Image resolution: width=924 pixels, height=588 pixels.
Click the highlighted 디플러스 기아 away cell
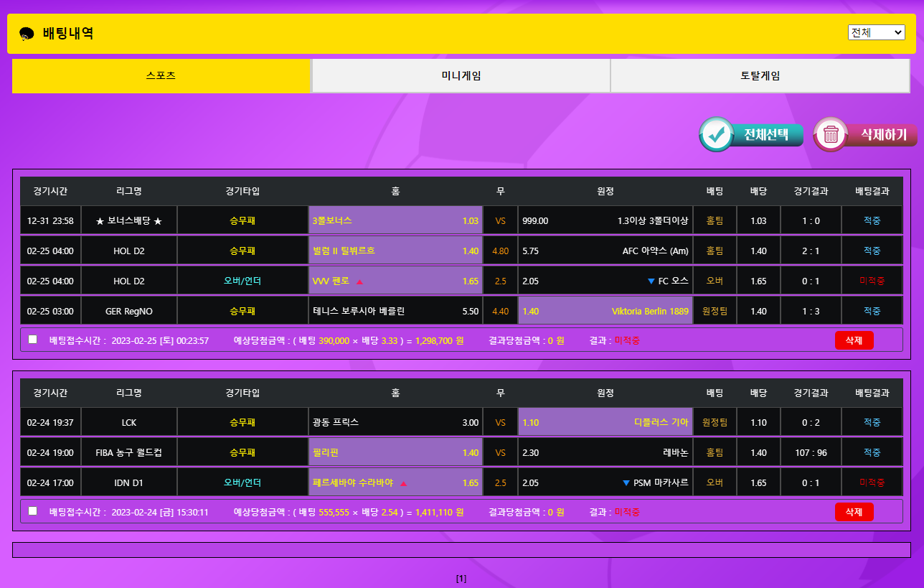605,422
